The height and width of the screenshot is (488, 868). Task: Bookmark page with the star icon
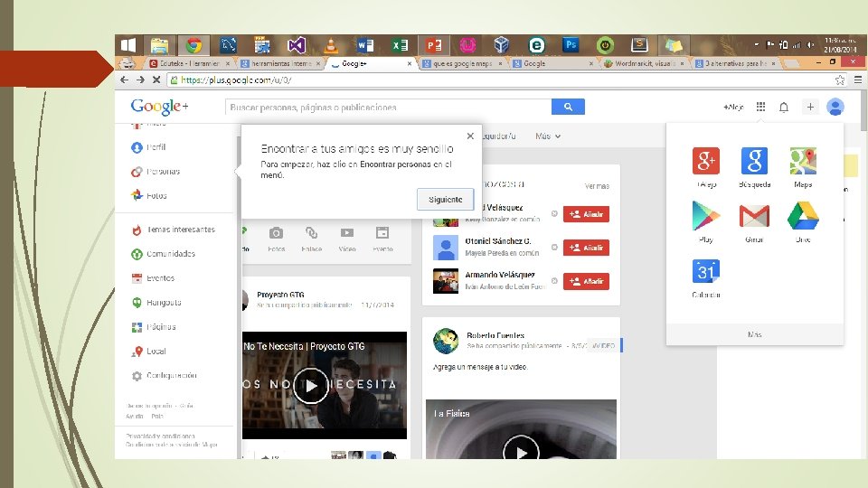[840, 80]
